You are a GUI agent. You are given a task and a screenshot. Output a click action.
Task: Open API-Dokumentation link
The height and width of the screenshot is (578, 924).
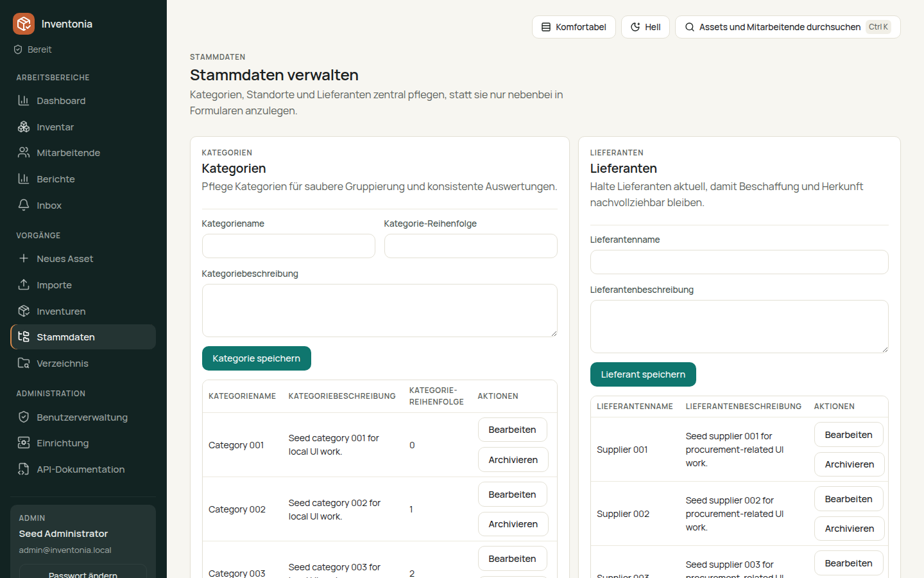pyautogui.click(x=83, y=469)
